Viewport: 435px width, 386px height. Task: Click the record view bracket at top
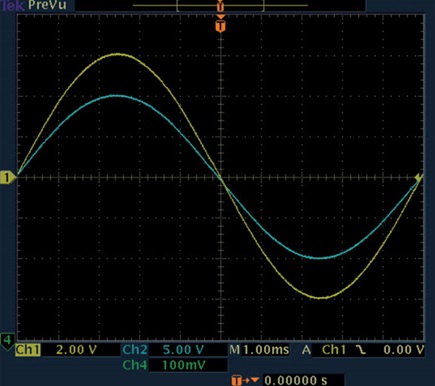(x=220, y=6)
